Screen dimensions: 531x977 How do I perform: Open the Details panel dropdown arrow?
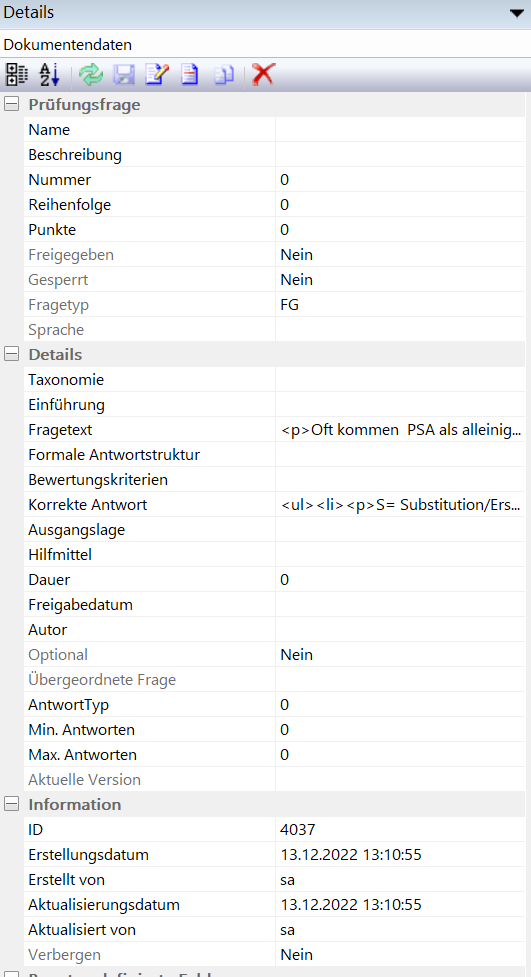[516, 13]
